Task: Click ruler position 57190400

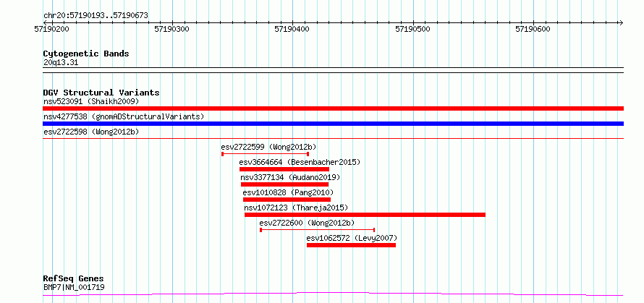Action: (x=292, y=29)
